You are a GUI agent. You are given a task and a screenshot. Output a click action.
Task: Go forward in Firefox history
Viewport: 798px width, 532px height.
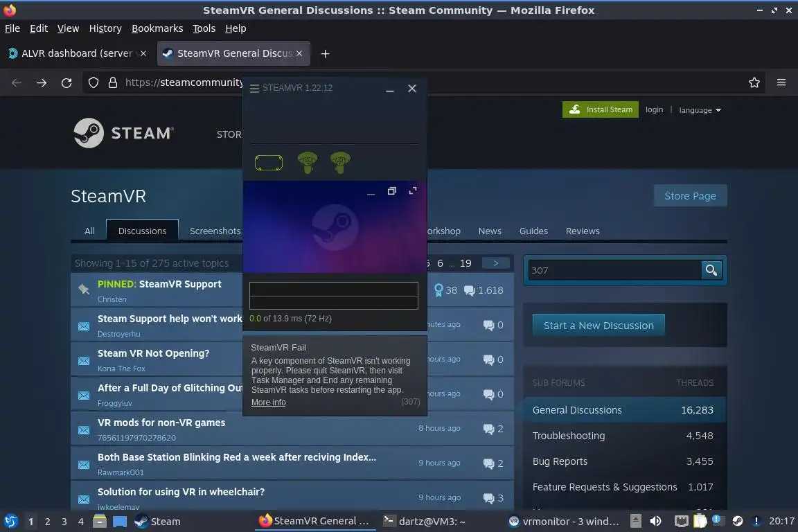tap(42, 82)
